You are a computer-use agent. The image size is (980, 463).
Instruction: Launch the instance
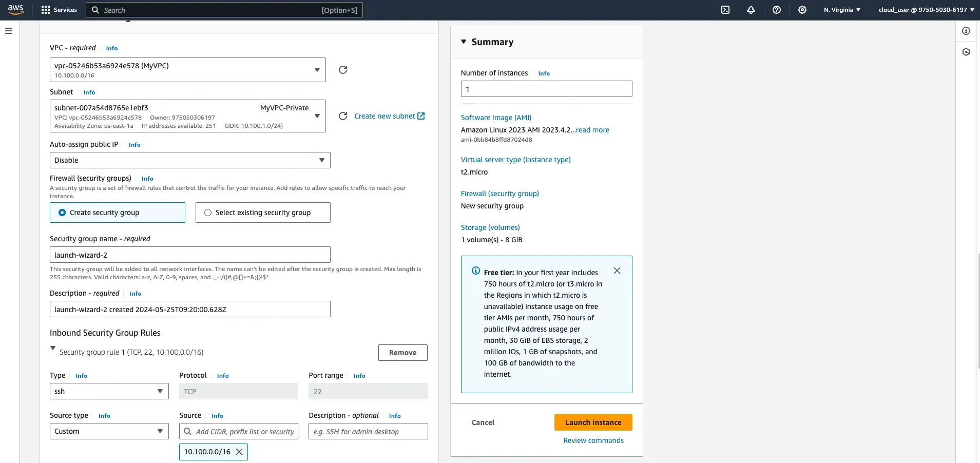tap(592, 422)
